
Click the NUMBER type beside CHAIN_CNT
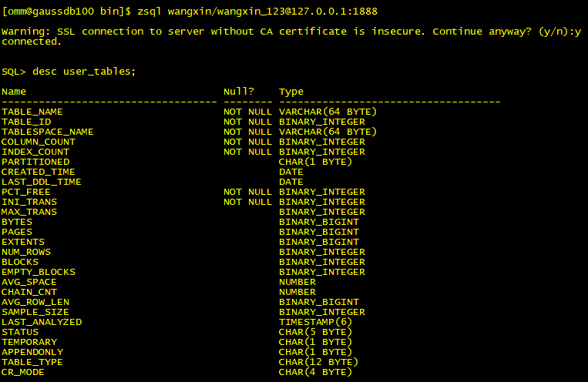pos(297,292)
